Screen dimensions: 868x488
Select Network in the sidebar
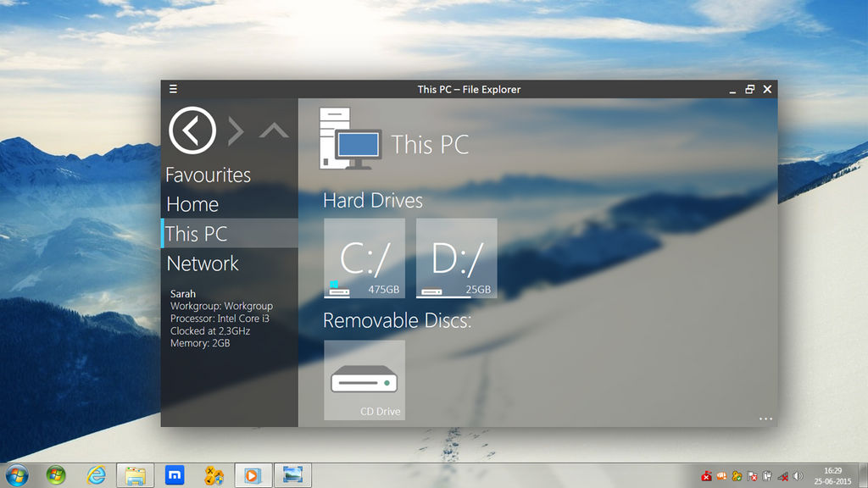pos(203,263)
